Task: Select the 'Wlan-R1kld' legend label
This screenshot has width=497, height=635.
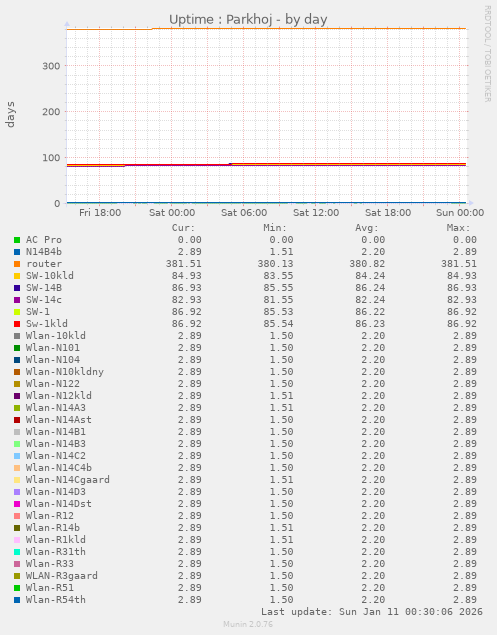Action: [56, 540]
